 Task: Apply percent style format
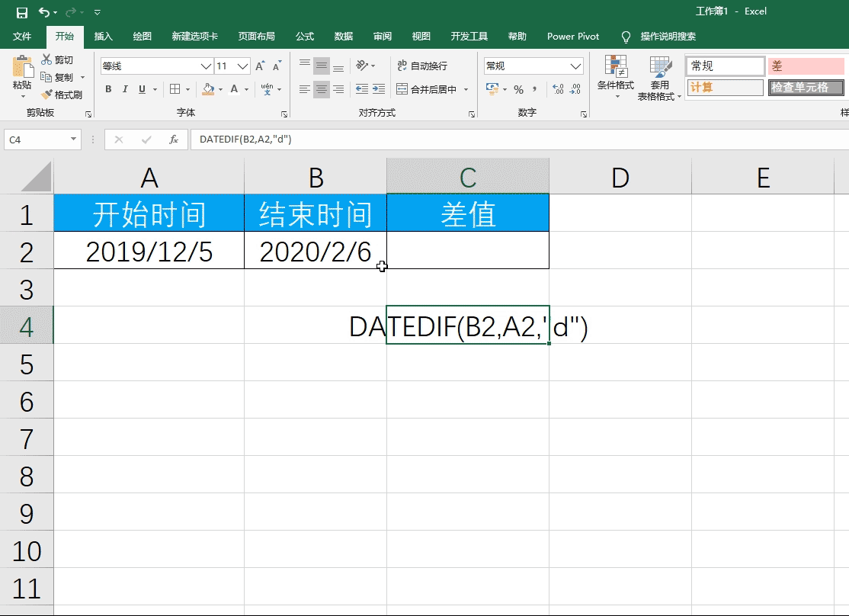[519, 89]
